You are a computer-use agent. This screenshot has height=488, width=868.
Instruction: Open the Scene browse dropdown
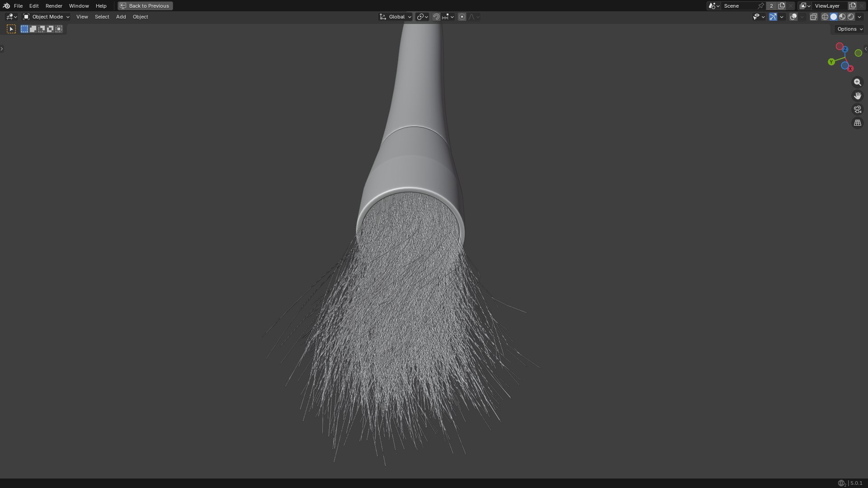(x=714, y=6)
